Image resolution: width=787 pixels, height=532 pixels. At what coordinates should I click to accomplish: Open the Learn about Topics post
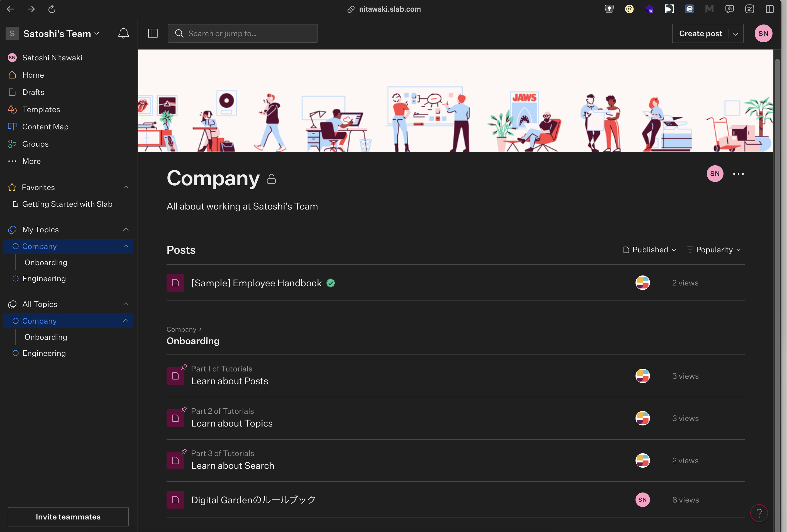coord(232,423)
